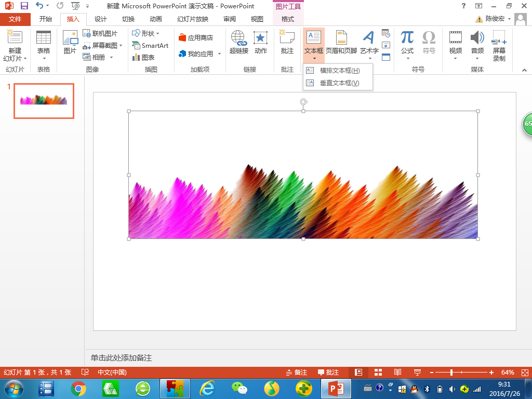Open Header and Footer (页眉和页脚)
Screen dimensions: 532x399
[x=341, y=42]
